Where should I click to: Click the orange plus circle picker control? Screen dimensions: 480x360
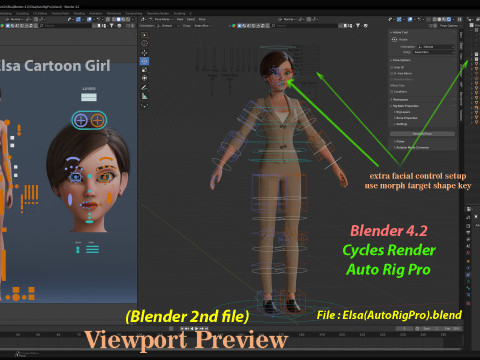pos(97,120)
